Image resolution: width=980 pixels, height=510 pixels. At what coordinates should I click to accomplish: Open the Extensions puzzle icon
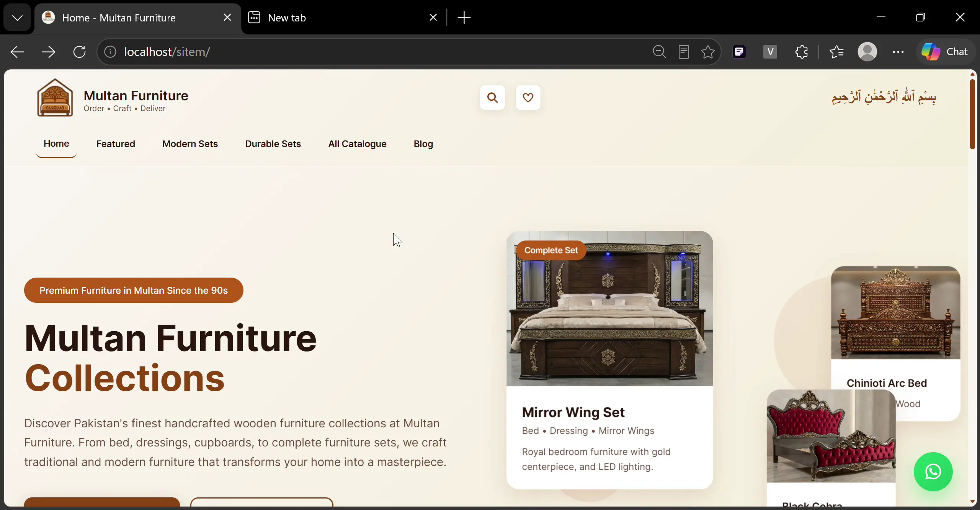pos(802,52)
